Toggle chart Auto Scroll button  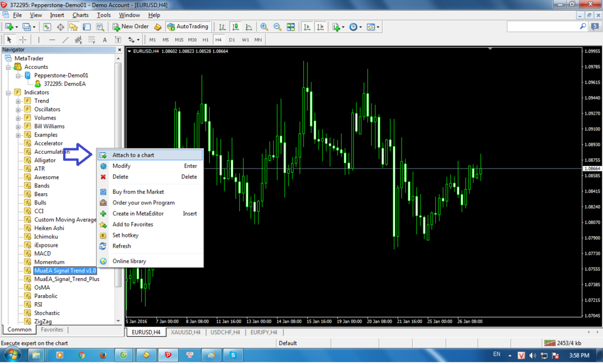pos(307,27)
